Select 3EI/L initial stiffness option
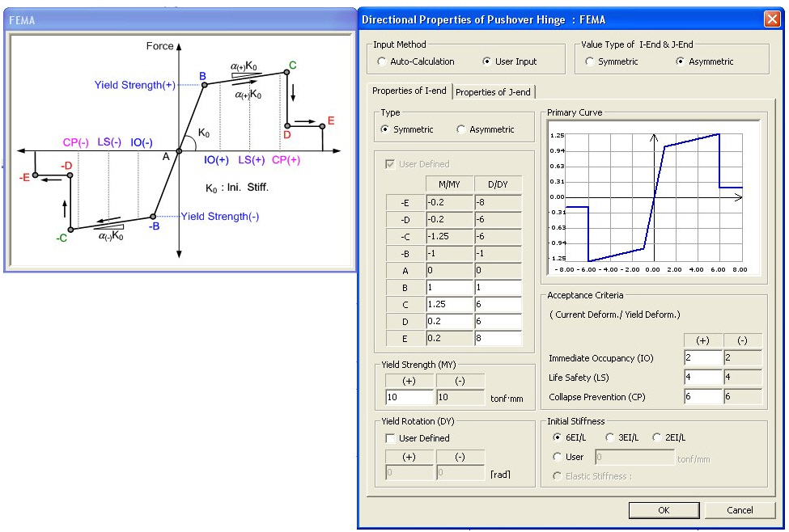 (x=611, y=437)
